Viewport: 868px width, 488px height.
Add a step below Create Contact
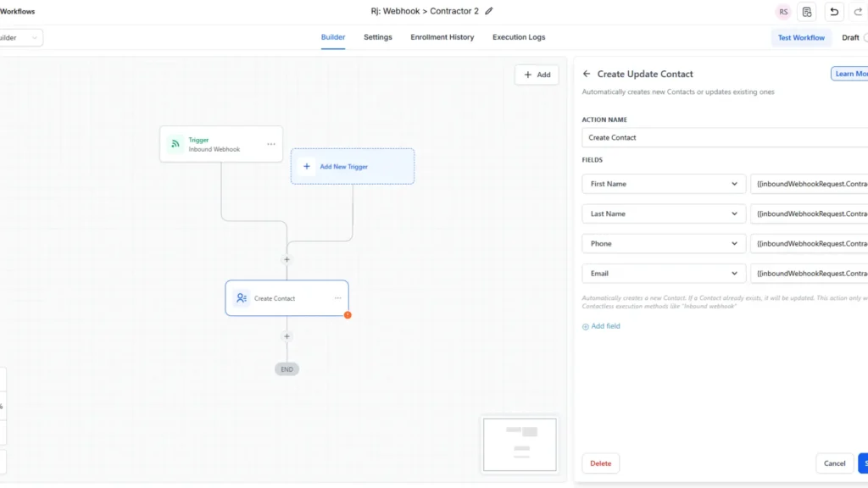[287, 336]
